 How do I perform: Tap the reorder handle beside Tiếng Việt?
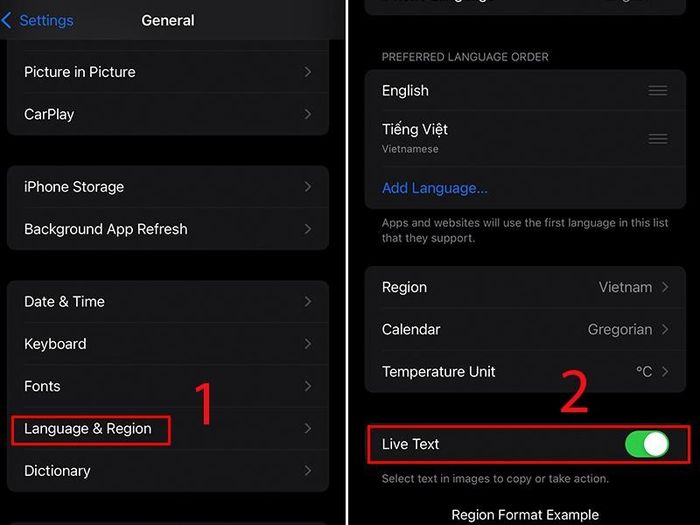(x=658, y=138)
